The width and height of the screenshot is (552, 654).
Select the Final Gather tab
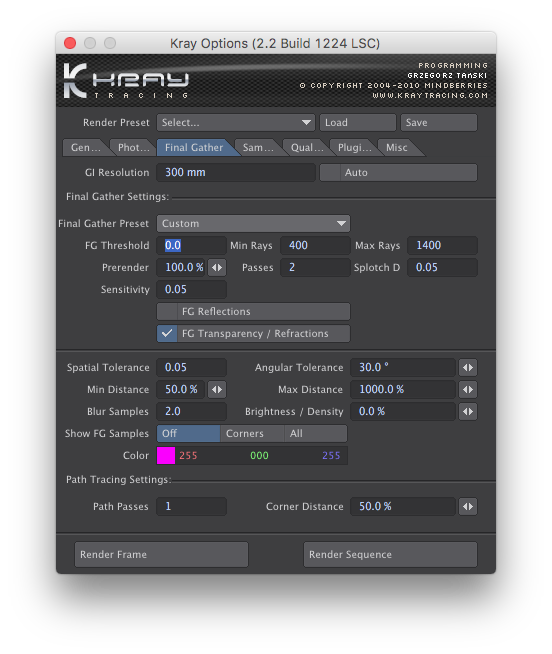click(x=194, y=148)
